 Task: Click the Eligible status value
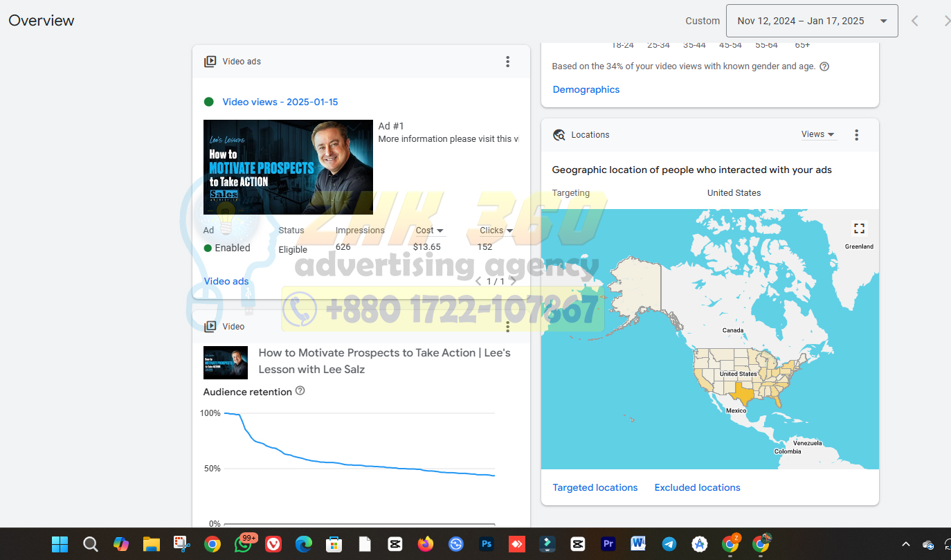[x=293, y=249]
